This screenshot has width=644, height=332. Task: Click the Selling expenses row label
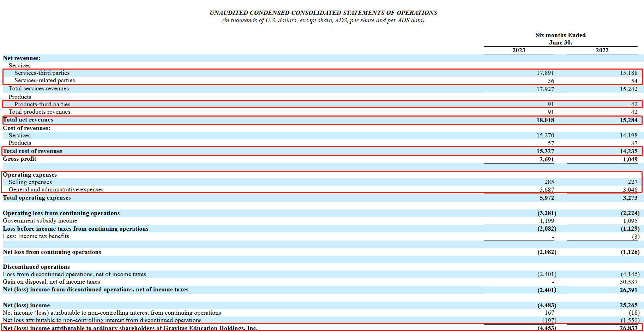pyautogui.click(x=30, y=182)
